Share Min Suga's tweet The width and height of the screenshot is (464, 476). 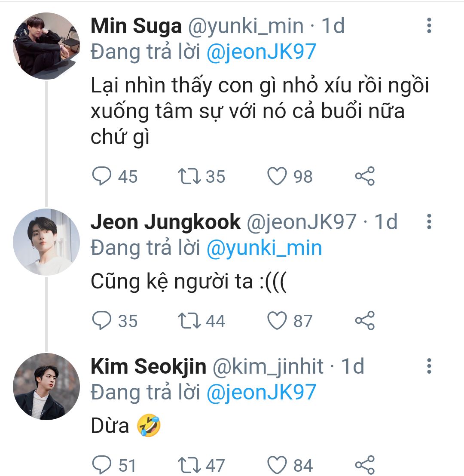click(365, 176)
